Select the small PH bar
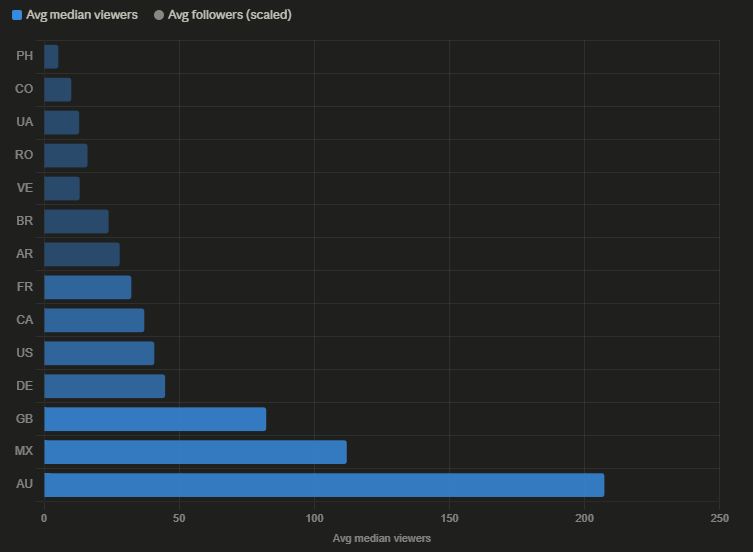Image resolution: width=753 pixels, height=552 pixels. (x=51, y=56)
